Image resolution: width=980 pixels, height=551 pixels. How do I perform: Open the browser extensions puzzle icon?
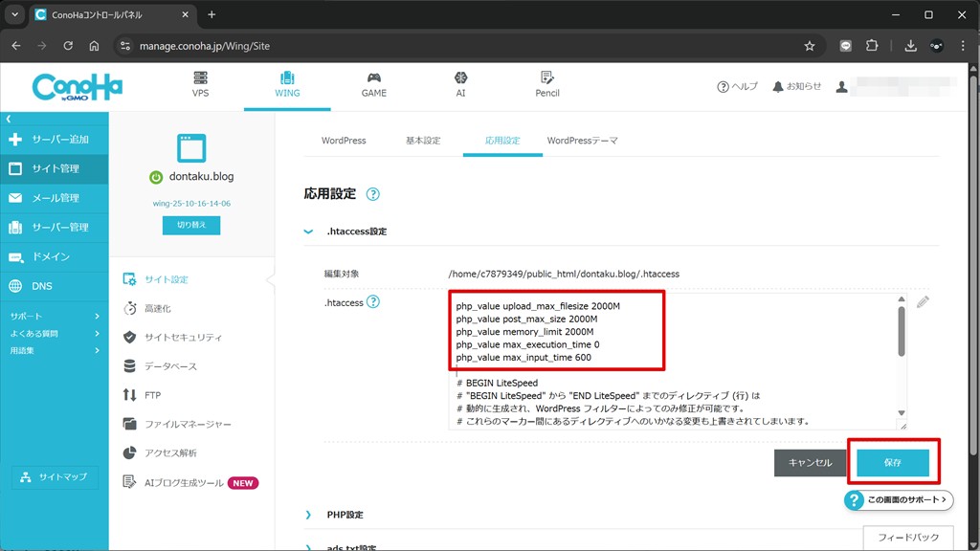(x=872, y=46)
